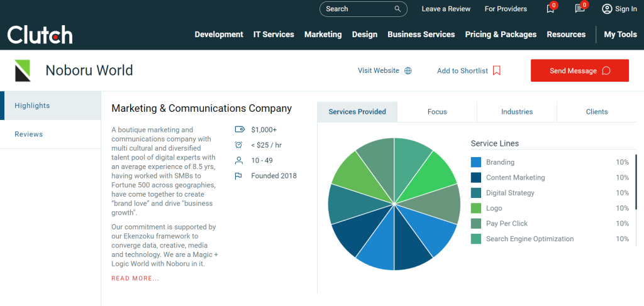Open the Business Services menu
This screenshot has width=644, height=306.
coord(421,35)
